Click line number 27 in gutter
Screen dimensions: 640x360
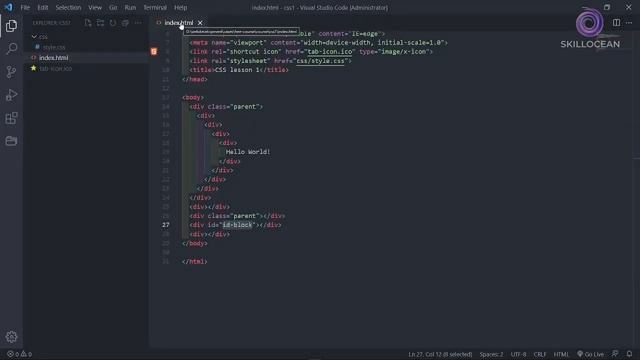(165, 225)
